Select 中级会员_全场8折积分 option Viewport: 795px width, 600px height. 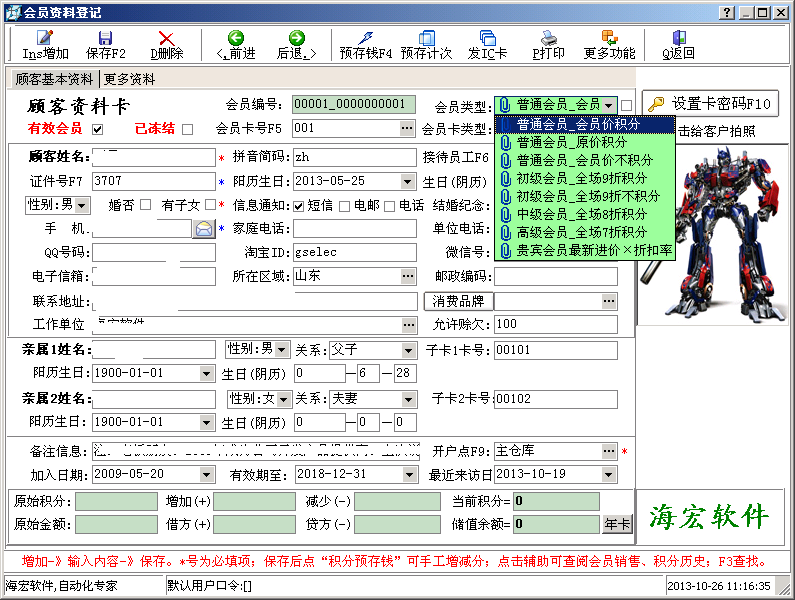[x=586, y=215]
